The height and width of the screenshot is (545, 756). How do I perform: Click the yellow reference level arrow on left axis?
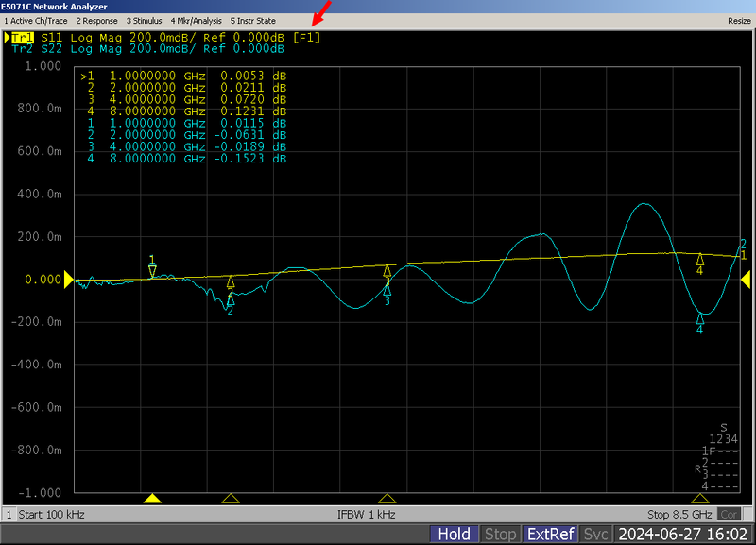tap(67, 279)
